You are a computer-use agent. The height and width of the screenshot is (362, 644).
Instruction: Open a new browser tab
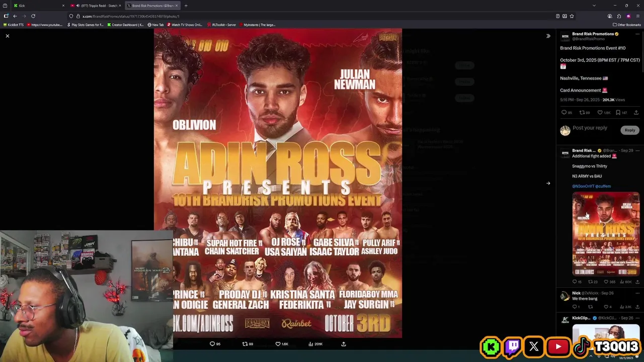[x=186, y=6]
